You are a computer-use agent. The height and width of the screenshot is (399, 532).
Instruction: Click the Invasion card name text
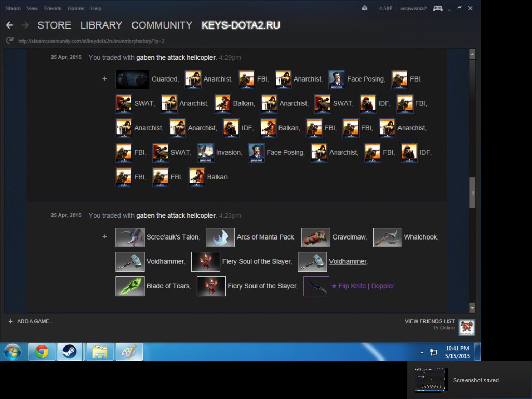tap(229, 152)
